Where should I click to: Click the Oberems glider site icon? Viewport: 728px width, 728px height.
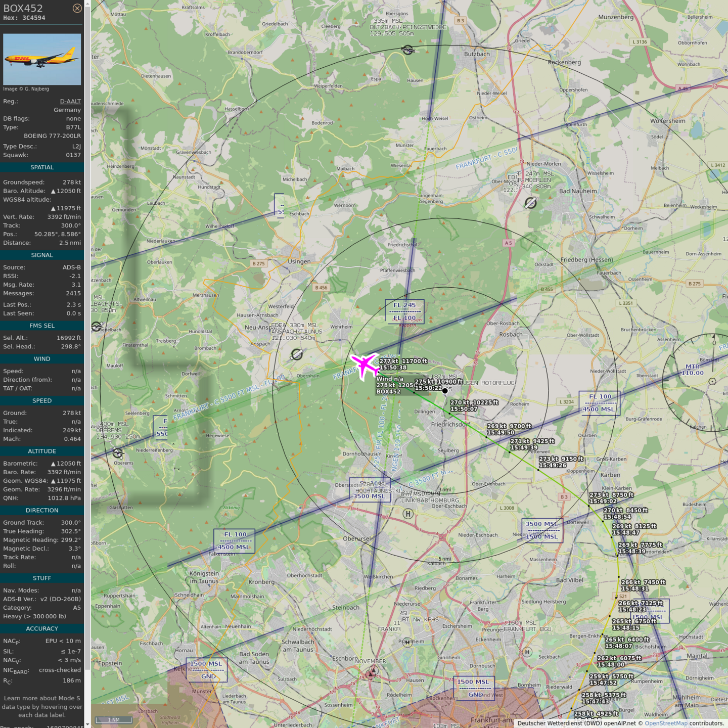118,452
